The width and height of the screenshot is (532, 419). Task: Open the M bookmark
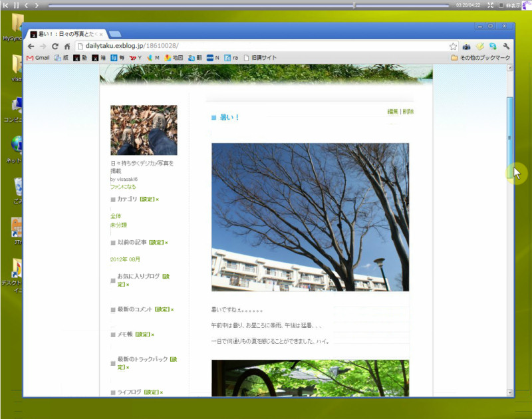click(153, 58)
